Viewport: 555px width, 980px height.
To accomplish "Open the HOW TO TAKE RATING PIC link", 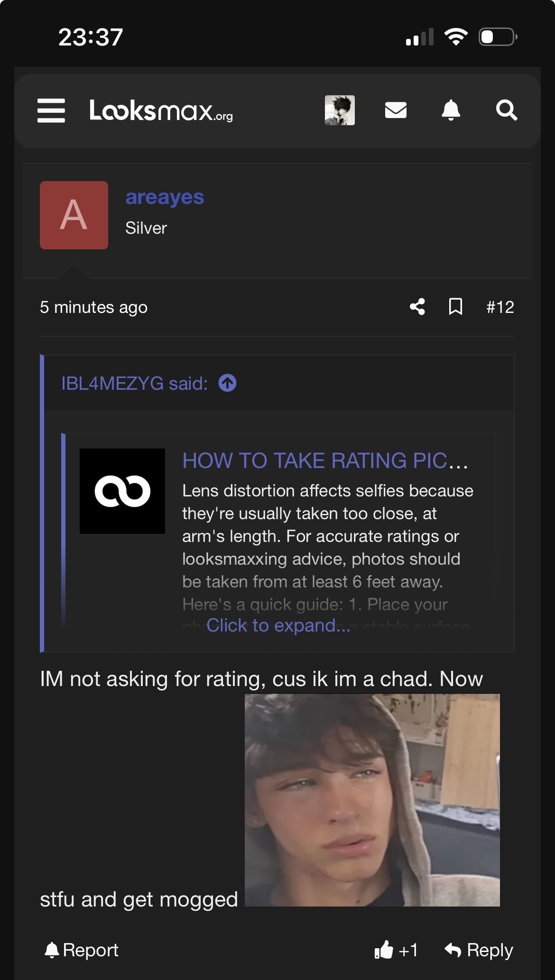I will (325, 460).
